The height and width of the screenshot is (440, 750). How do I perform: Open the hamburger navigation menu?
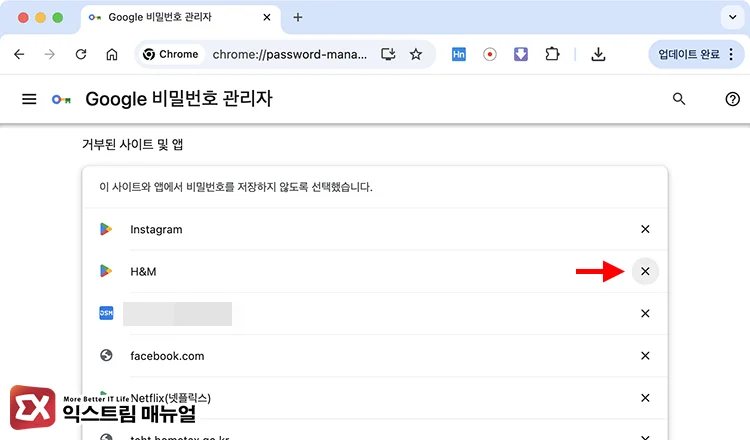pos(29,99)
